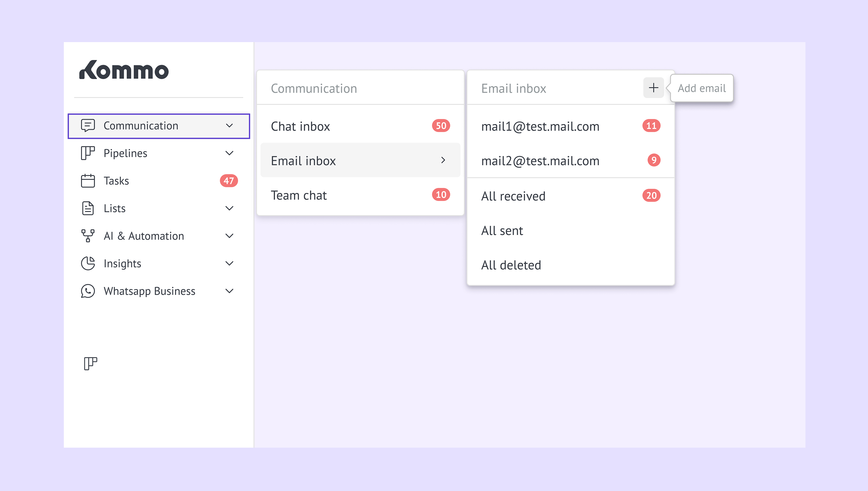Expand the Insights section chevron
Screen dimensions: 868x491
coord(229,263)
